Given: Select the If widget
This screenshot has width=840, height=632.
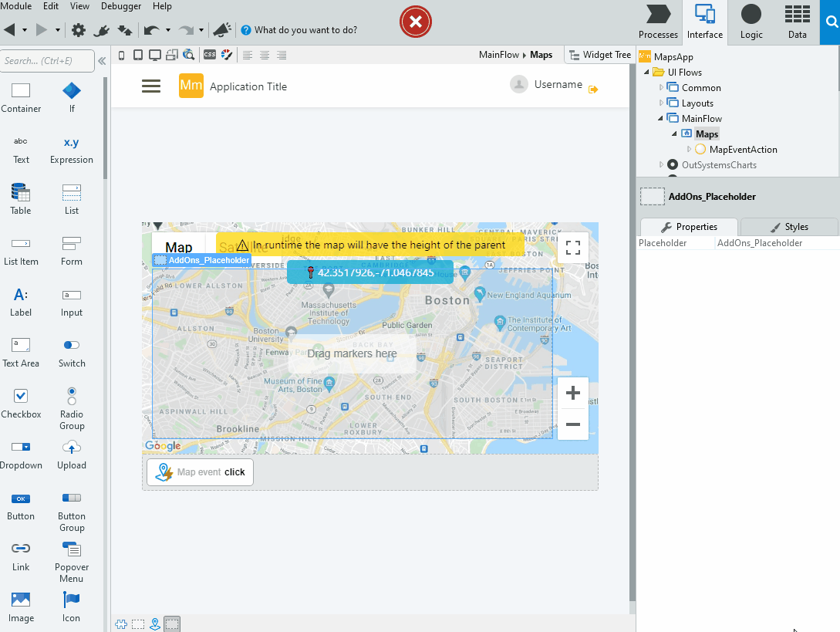Looking at the screenshot, I should [72, 97].
